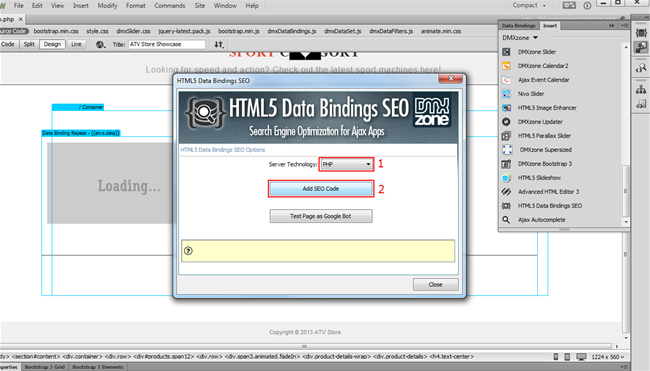Open HTML5 Data Bindings SEO in panel
Image resolution: width=650 pixels, height=371 pixels.
(549, 206)
